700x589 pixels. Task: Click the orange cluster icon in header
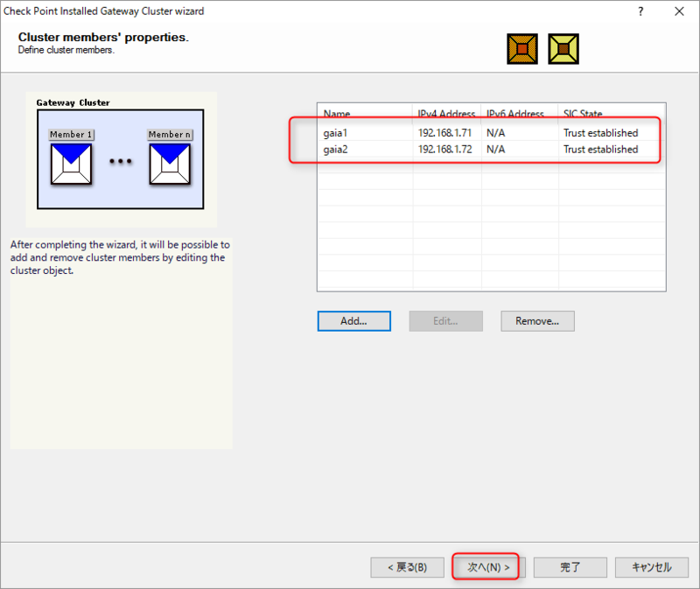point(521,49)
